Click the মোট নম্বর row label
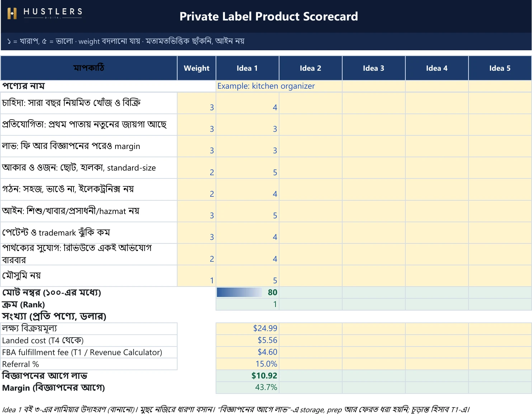532x414 pixels. click(52, 292)
